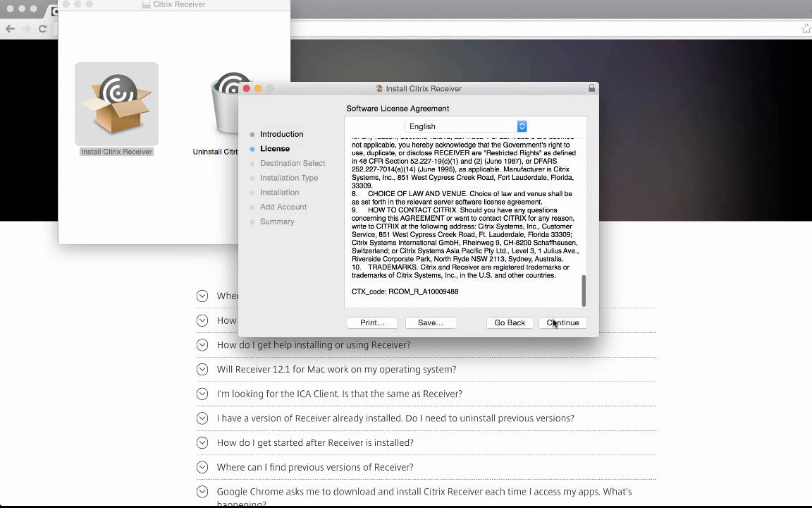Click the Install Citrix Receiver icon label

click(x=116, y=152)
